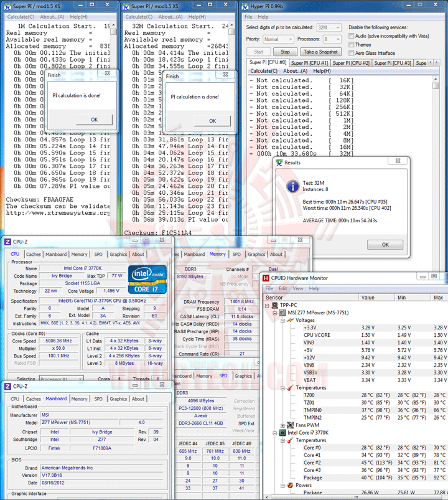Click the Value column header

(x=376, y=297)
